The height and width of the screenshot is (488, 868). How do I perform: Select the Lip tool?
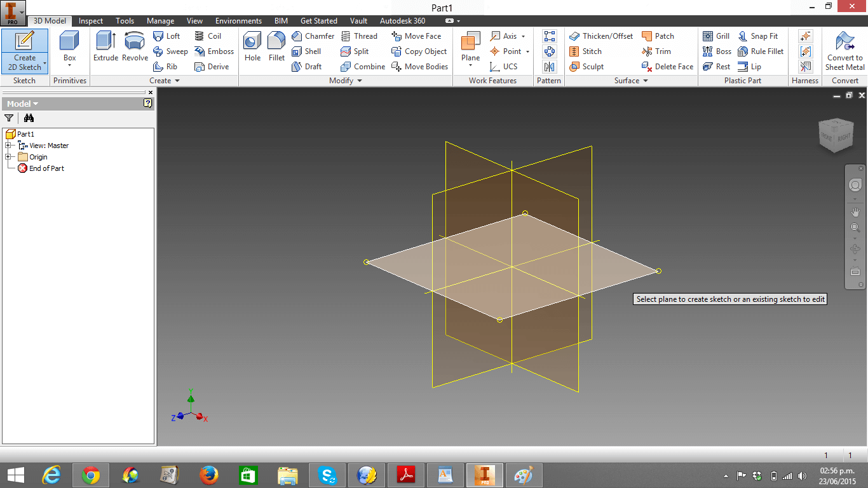click(x=750, y=67)
